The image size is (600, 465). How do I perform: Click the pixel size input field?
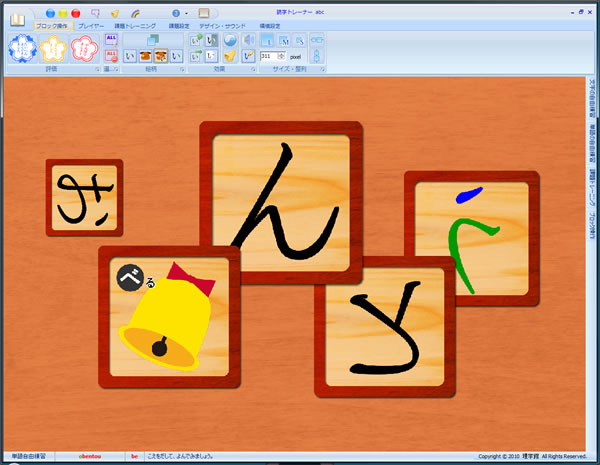pos(268,57)
